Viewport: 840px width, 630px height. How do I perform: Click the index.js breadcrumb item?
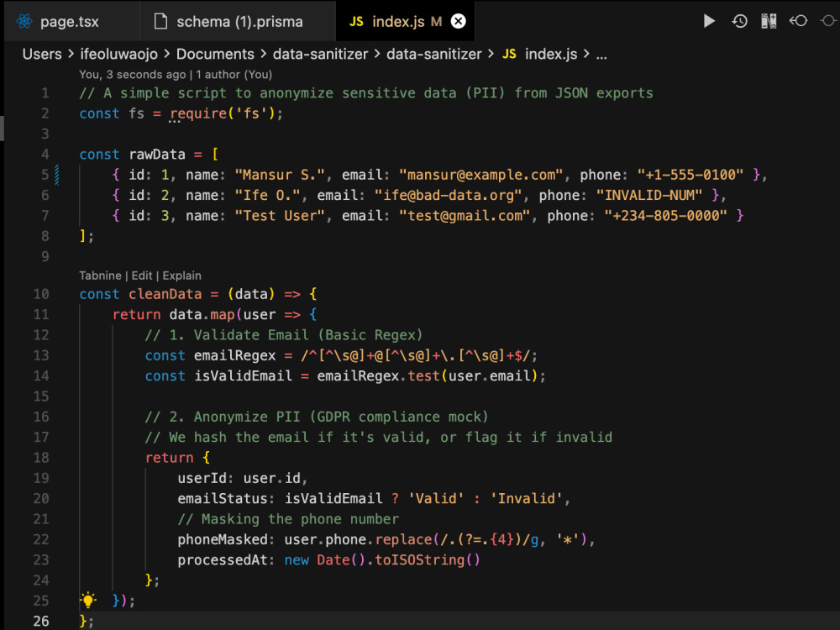pos(551,54)
